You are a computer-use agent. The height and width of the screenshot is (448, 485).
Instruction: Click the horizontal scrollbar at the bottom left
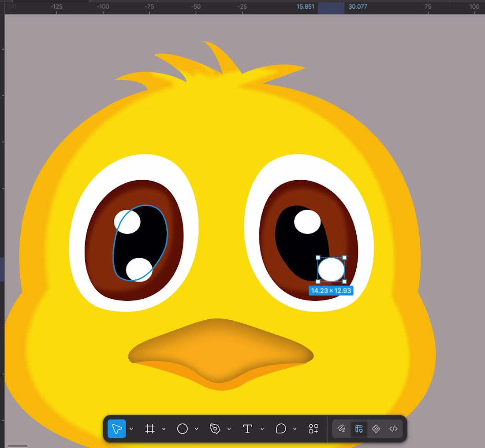coord(17,445)
